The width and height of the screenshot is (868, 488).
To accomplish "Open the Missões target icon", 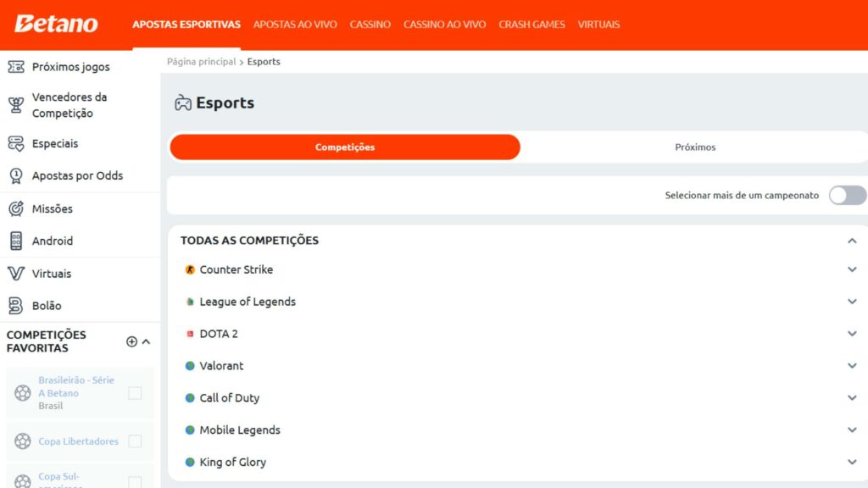I will coord(16,208).
